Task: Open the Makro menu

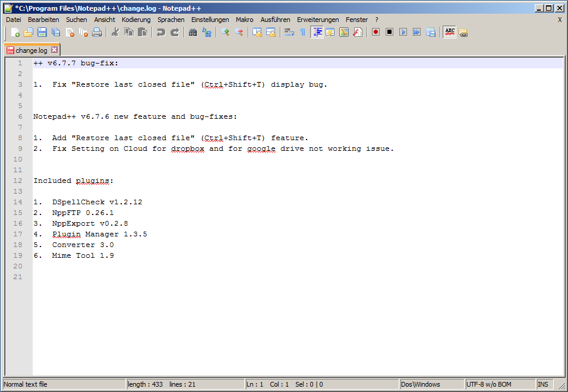Action: point(244,20)
